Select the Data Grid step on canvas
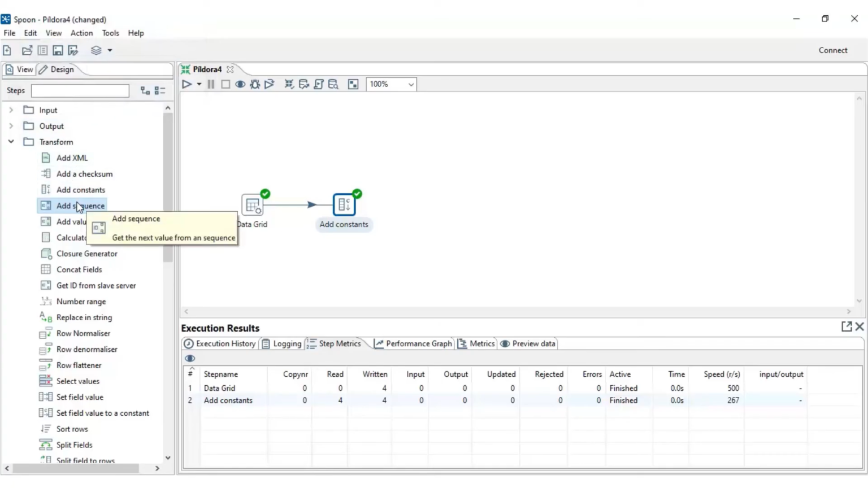Viewport: 868px width, 488px height. coord(252,204)
